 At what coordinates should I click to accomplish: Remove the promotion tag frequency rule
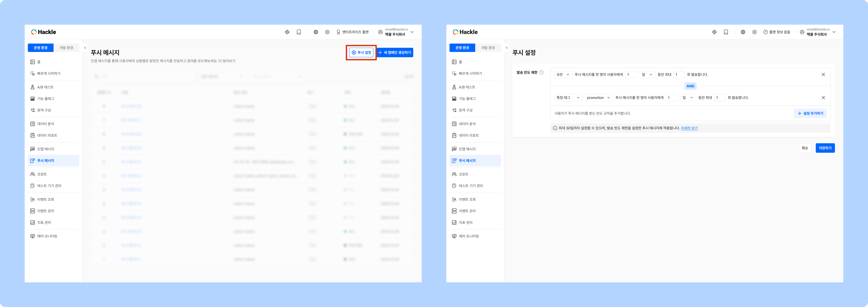(823, 98)
